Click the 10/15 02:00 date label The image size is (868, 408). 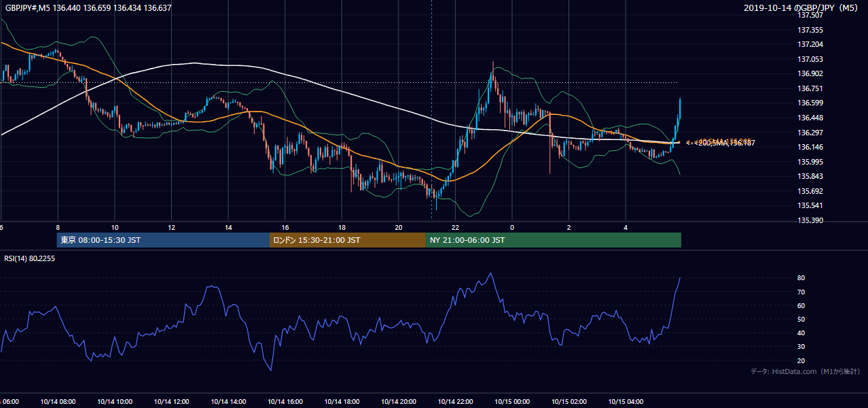coord(568,402)
